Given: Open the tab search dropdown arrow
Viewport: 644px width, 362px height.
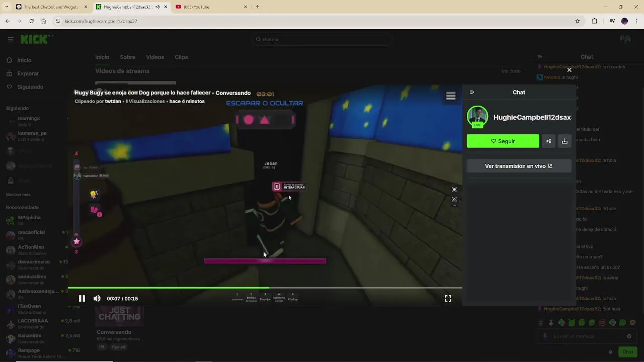Looking at the screenshot, I should click(7, 7).
